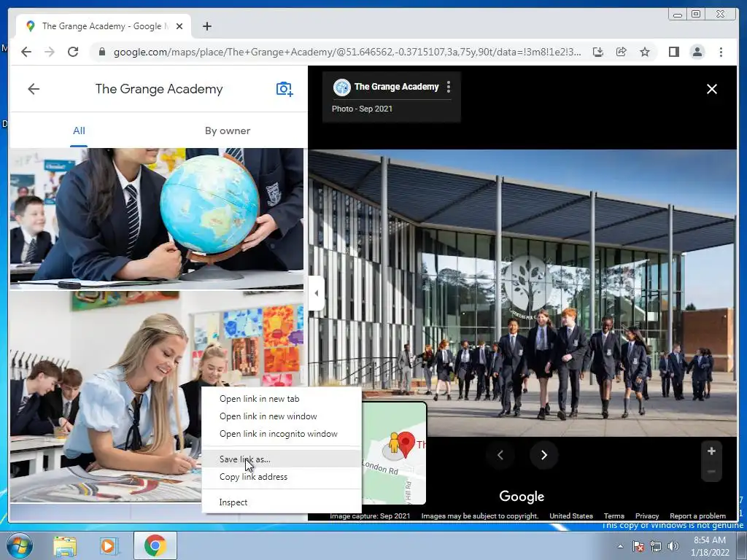747x560 pixels.
Task: Open Action Center flag icon
Action: click(x=638, y=545)
